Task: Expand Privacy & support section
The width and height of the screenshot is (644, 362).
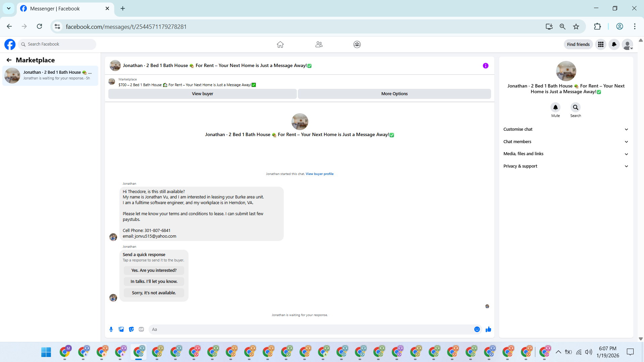Action: click(565, 166)
